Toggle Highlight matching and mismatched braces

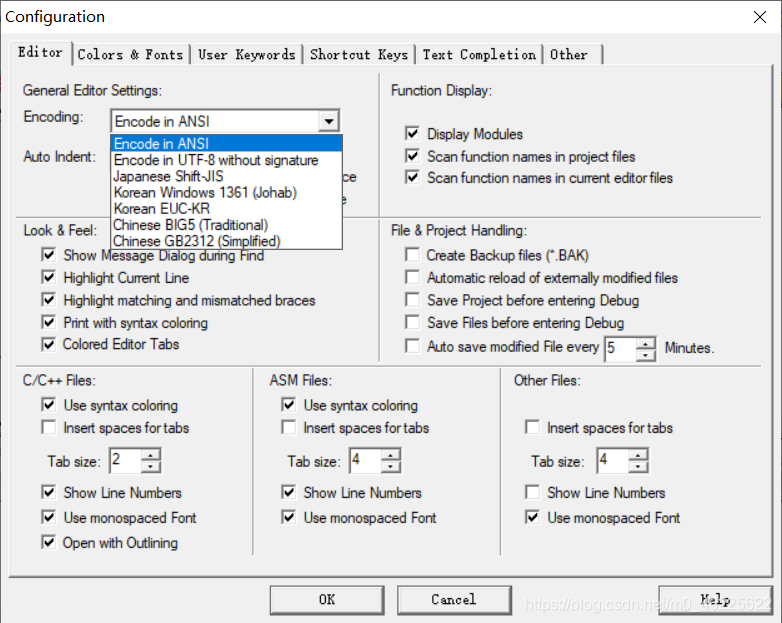[x=48, y=300]
